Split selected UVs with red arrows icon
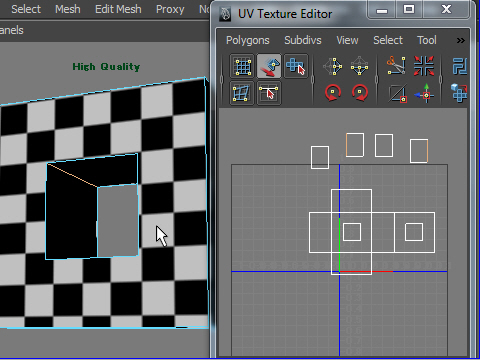480x360 pixels. click(424, 66)
